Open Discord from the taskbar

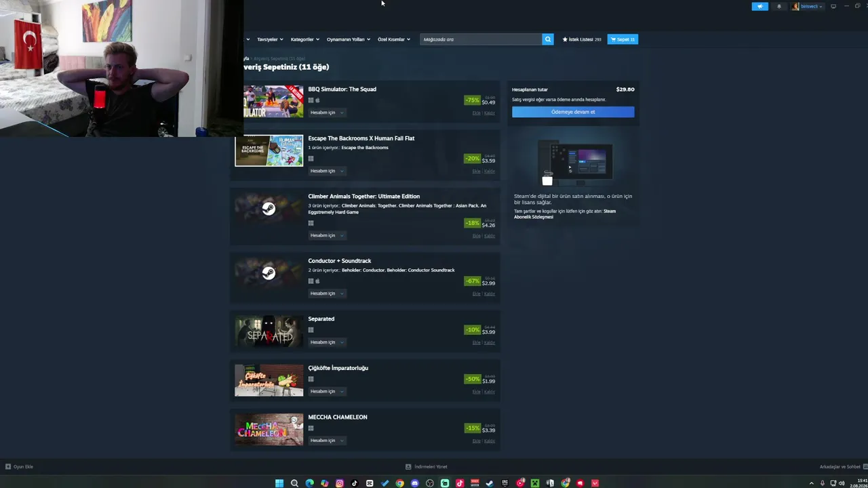click(415, 483)
